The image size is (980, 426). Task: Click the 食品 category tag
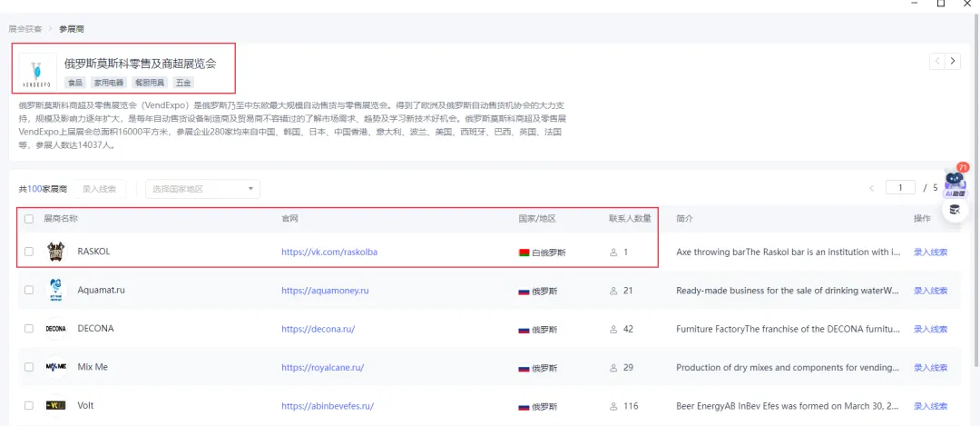(75, 83)
